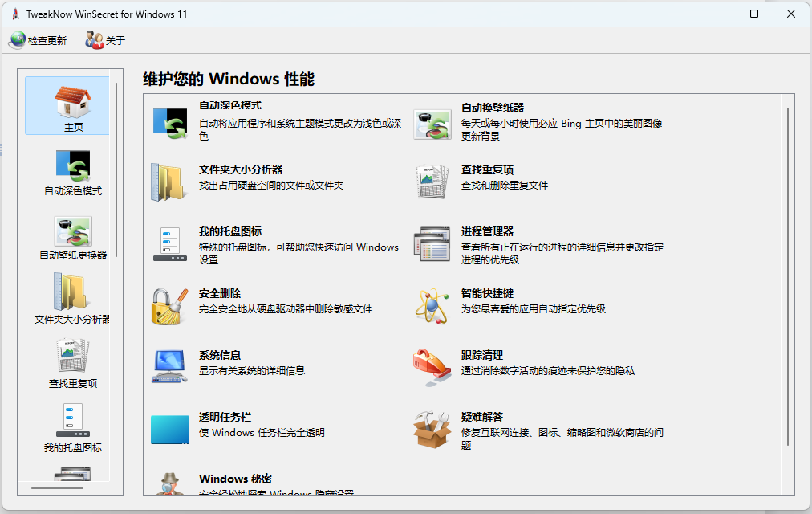The height and width of the screenshot is (514, 812).
Task: Select the 主页 house icon in sidebar
Action: coord(73,101)
